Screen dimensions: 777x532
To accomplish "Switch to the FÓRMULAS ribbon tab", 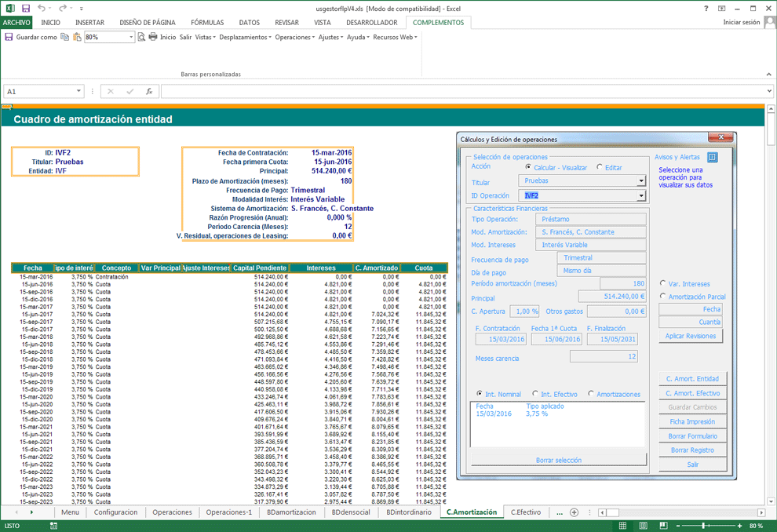I will (x=207, y=23).
